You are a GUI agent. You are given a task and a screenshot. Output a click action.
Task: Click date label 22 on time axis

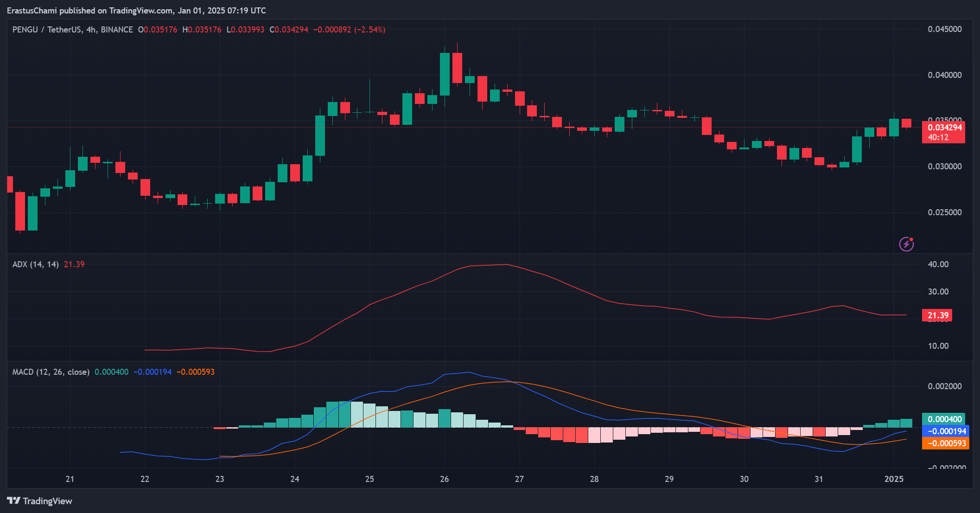pos(145,479)
